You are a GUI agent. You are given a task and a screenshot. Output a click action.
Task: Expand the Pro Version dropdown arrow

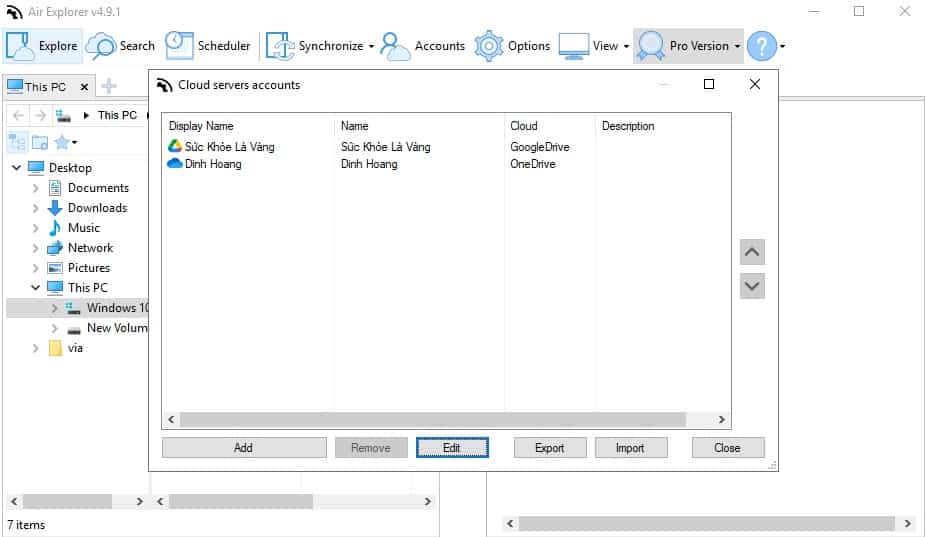737,46
